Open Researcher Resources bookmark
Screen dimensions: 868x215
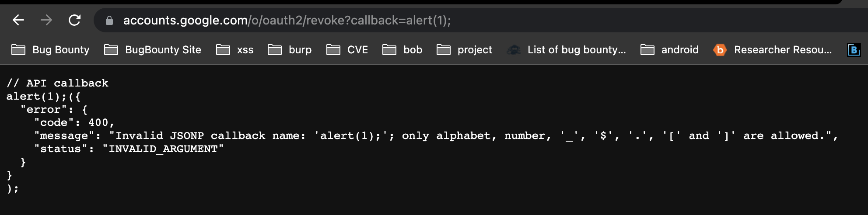[x=773, y=50]
